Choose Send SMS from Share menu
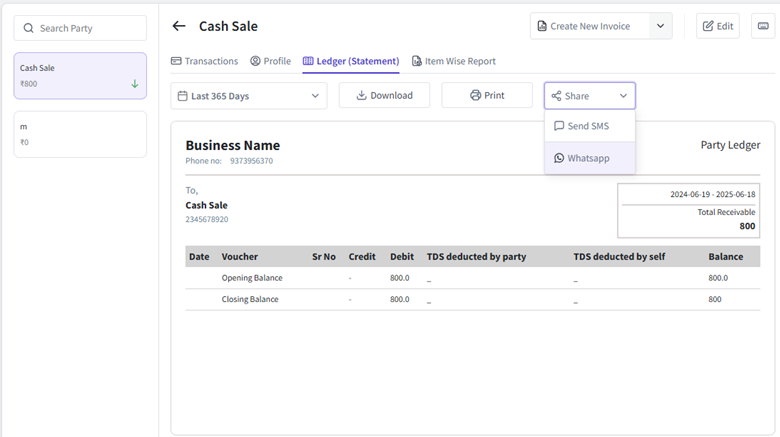 590,126
